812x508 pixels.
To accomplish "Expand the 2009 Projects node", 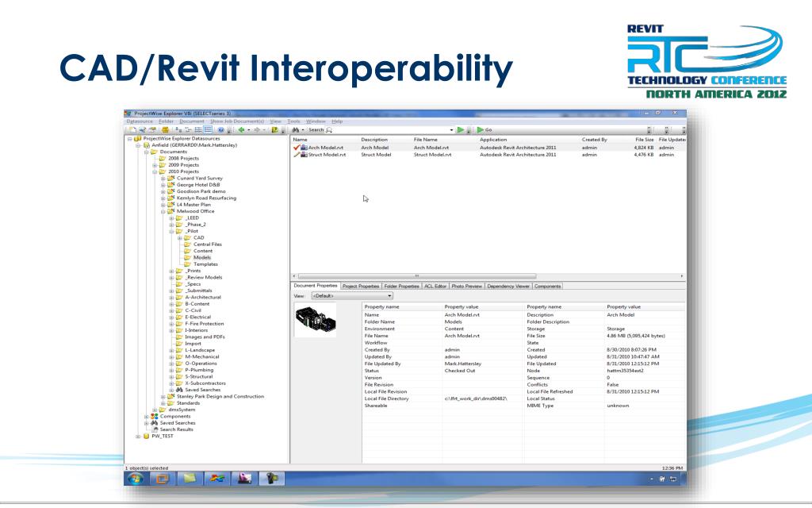I will pos(155,165).
